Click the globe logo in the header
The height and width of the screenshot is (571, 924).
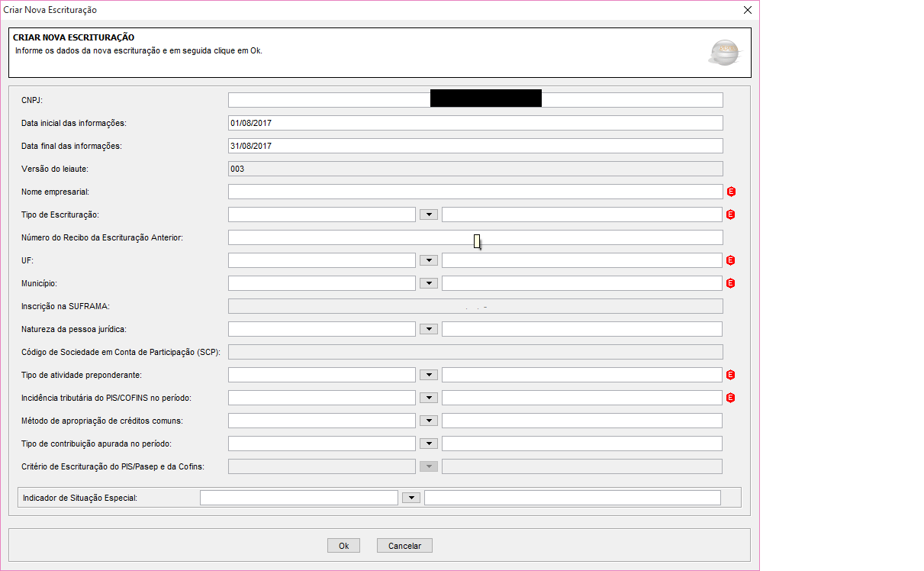725,53
